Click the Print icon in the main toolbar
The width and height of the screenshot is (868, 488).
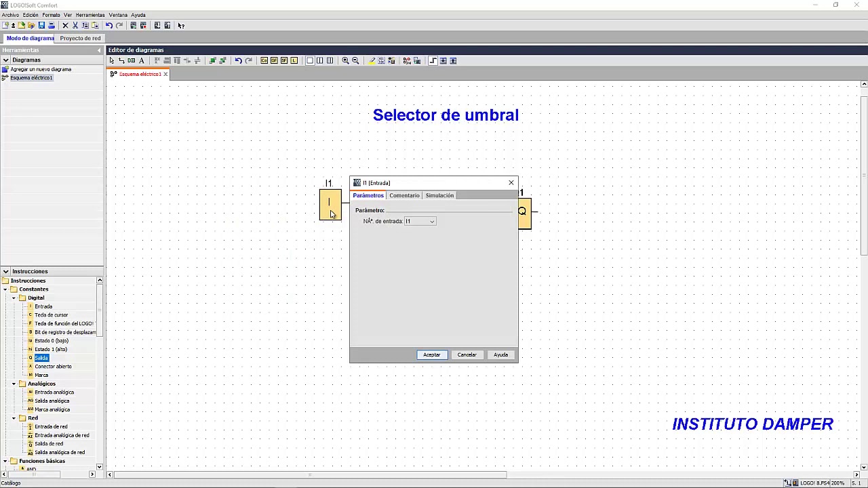(51, 25)
